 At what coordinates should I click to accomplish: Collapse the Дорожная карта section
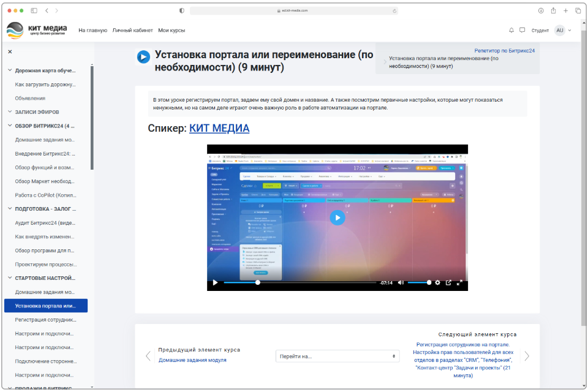(10, 70)
